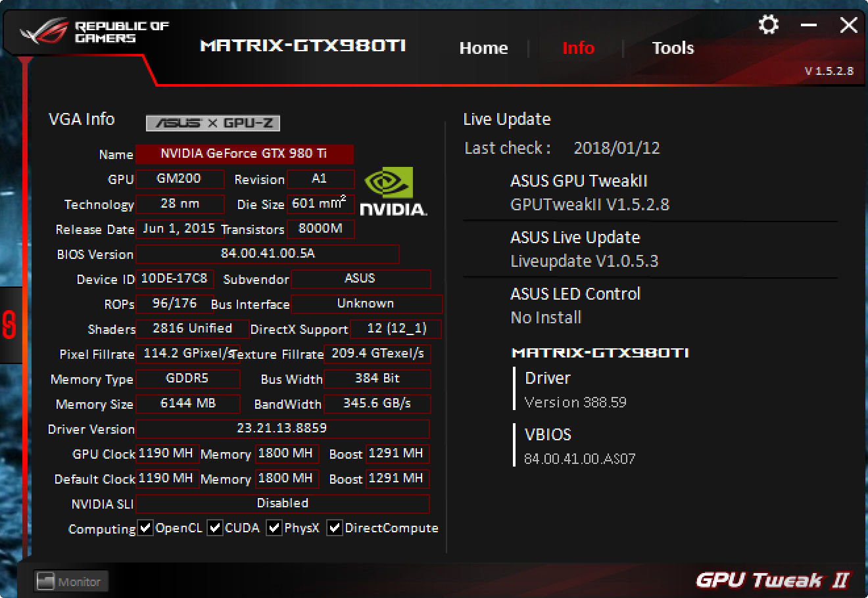Close the GPU Tweak window
The width and height of the screenshot is (868, 598).
(849, 26)
